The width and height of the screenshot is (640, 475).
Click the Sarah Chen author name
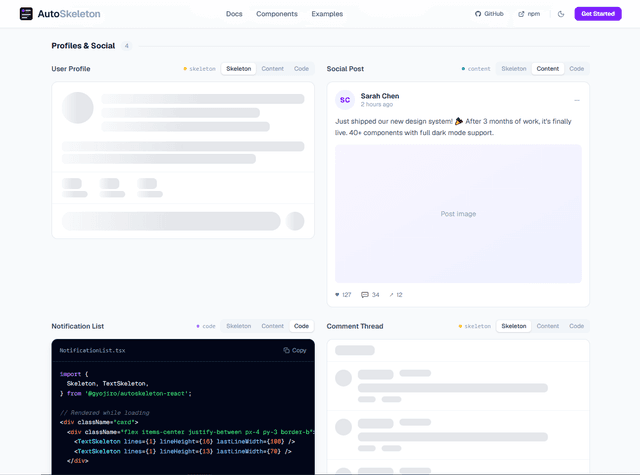(380, 96)
